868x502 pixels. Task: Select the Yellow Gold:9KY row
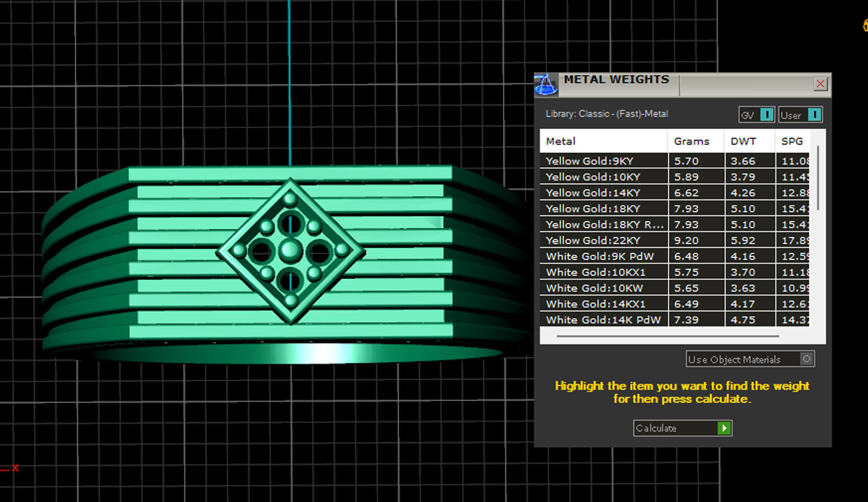tap(675, 161)
